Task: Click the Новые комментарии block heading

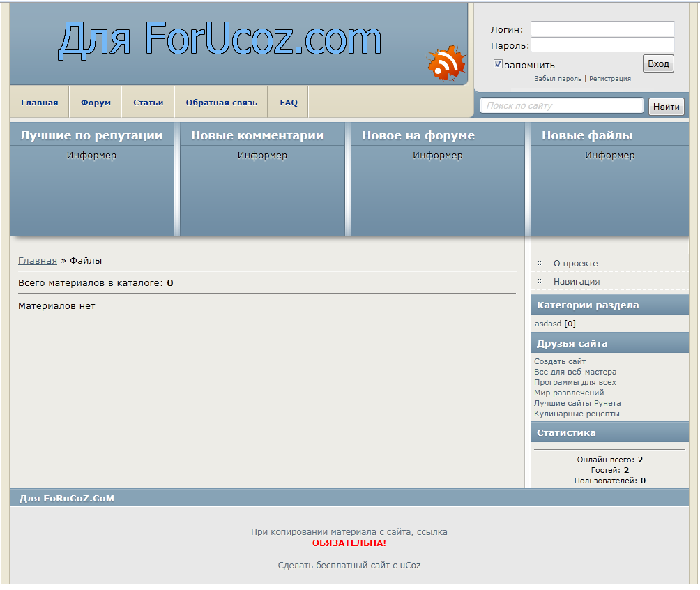Action: point(257,135)
